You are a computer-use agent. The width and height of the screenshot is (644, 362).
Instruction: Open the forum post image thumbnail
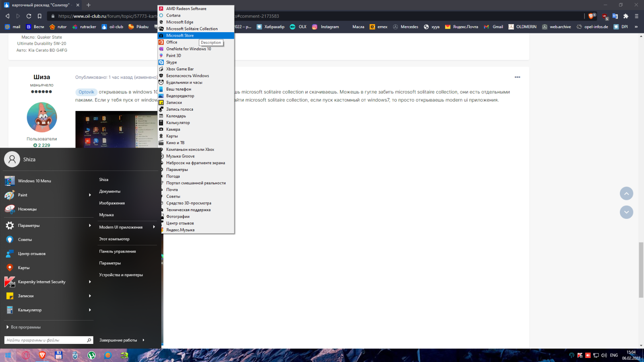pos(116,130)
